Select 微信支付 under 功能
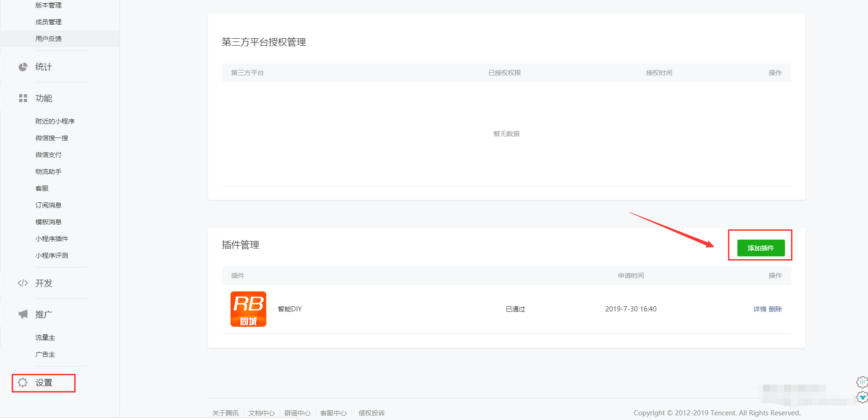This screenshot has height=420, width=868. (x=49, y=155)
